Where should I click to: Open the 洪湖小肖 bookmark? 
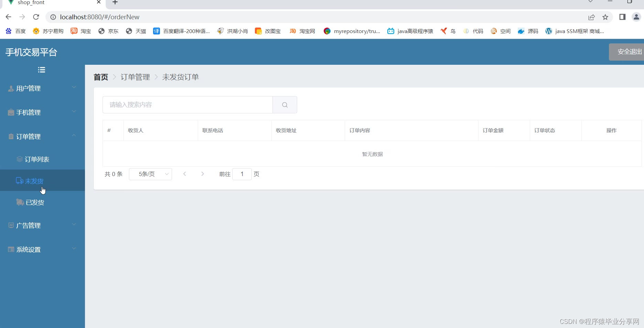click(x=233, y=31)
